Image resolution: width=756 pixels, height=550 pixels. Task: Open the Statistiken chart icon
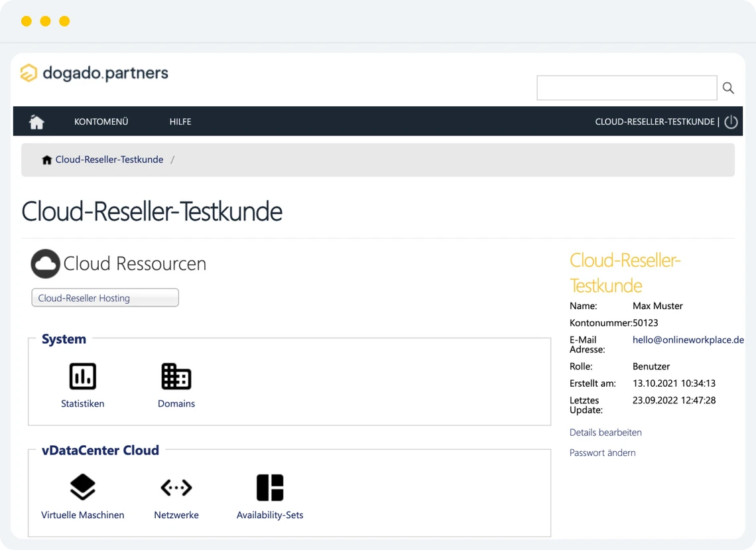(82, 376)
